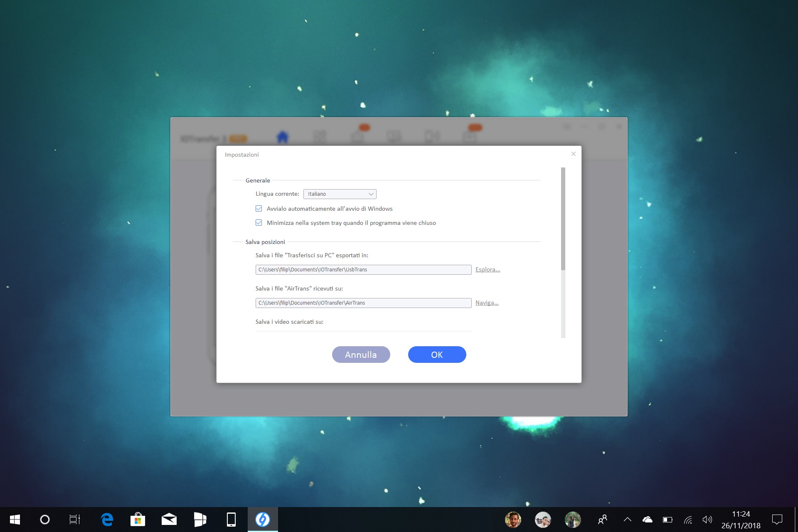Viewport: 798px width, 532px height.
Task: Click the Annulla button
Action: (361, 355)
